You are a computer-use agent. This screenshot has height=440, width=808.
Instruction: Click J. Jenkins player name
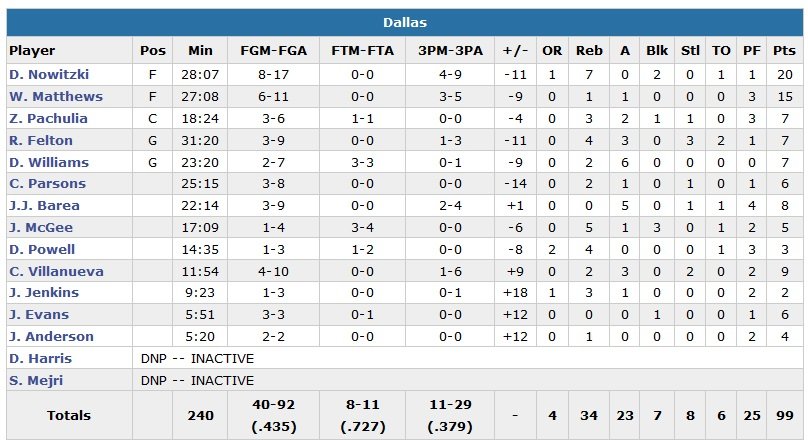[x=44, y=293]
